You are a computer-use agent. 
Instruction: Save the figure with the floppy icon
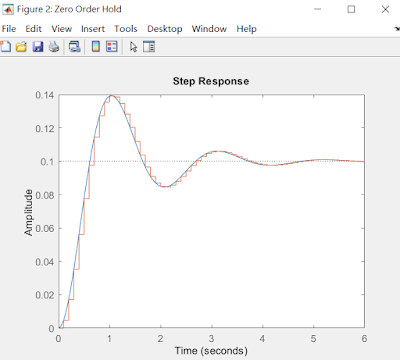click(x=38, y=47)
